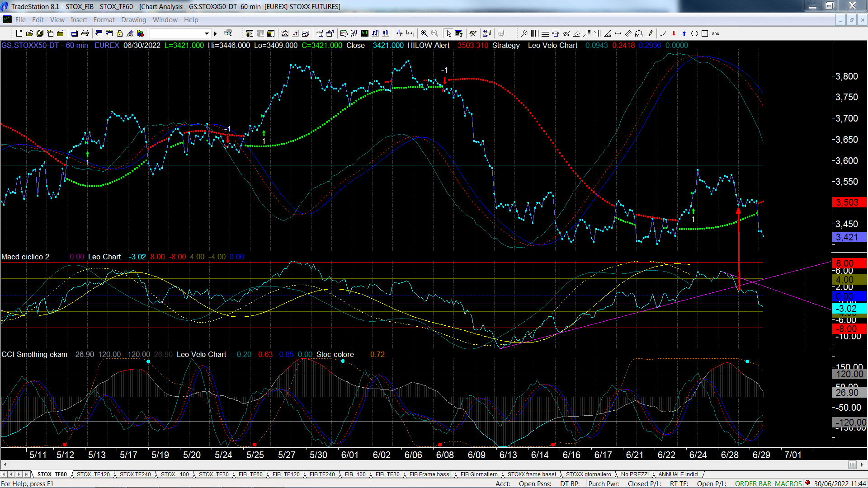Click the Macd ciclico 2 indicator label
Viewport: 868px width, 488px height.
pyautogui.click(x=25, y=257)
